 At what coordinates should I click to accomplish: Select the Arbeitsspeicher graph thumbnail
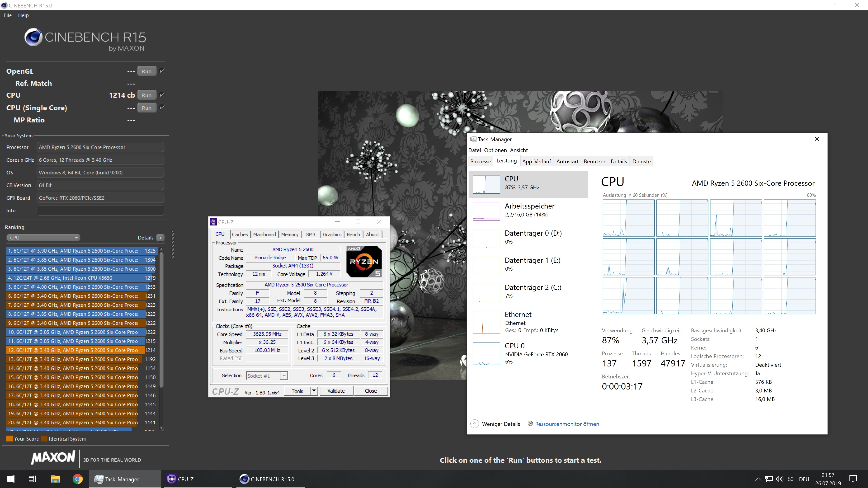coord(486,211)
